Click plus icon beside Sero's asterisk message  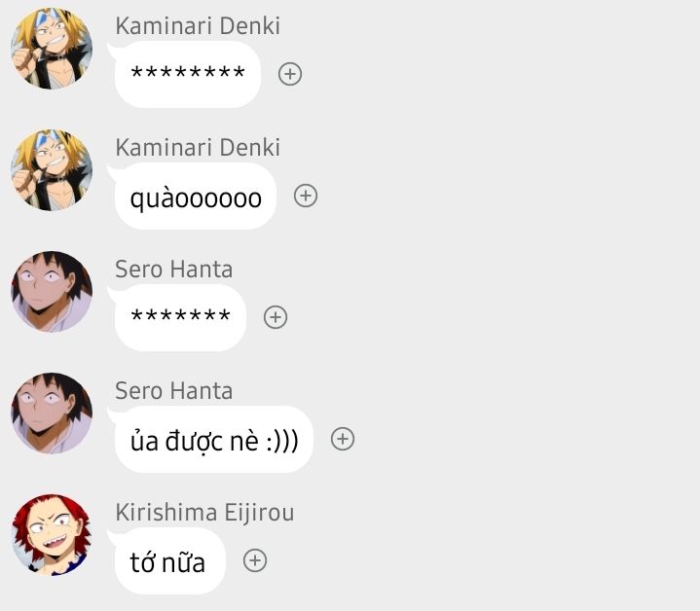(x=276, y=317)
